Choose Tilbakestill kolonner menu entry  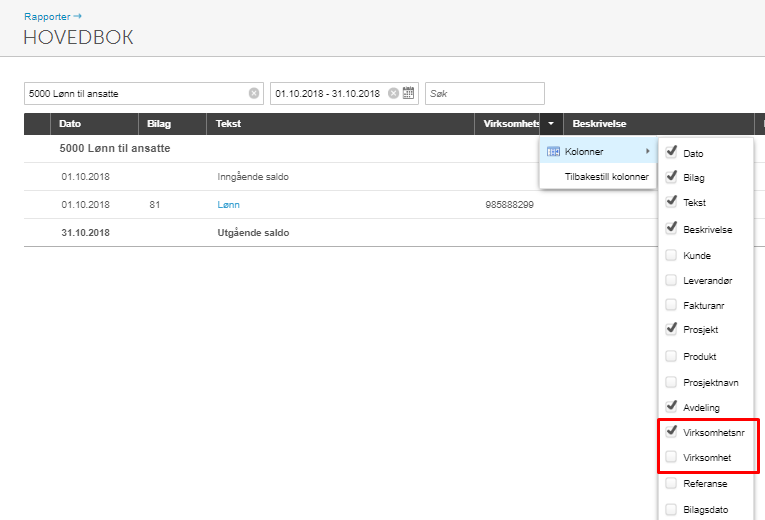coord(599,177)
